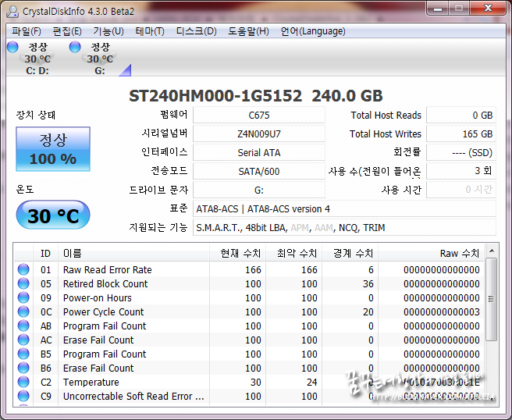Click the status orb for AB Program Fail Count
The width and height of the screenshot is (512, 420).
[x=23, y=326]
